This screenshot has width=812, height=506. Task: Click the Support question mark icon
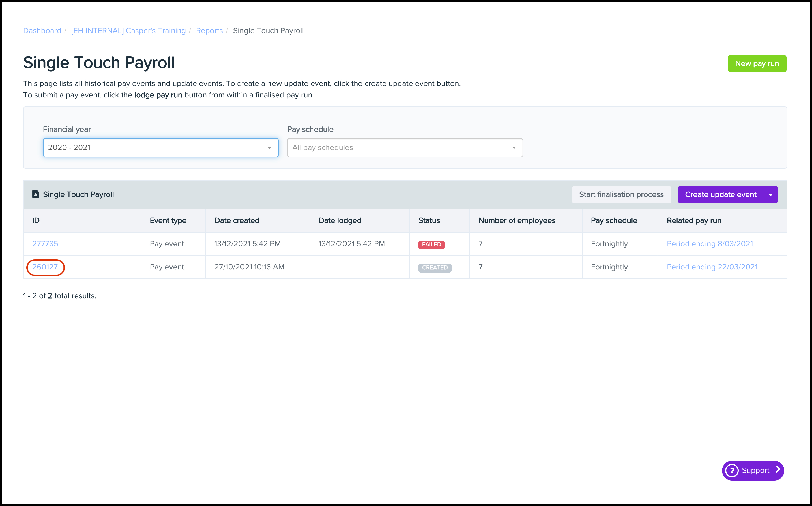[732, 471]
